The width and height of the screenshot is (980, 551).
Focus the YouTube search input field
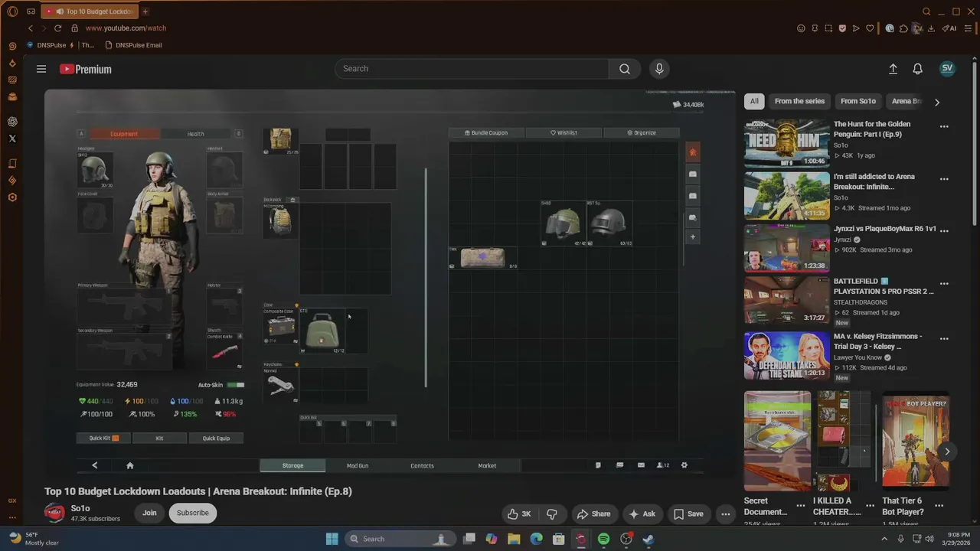pos(472,69)
